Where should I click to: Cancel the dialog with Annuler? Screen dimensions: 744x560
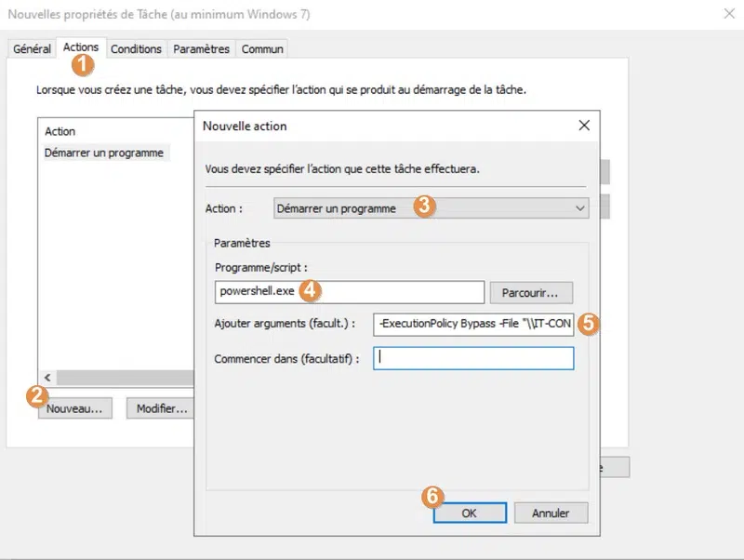point(550,513)
